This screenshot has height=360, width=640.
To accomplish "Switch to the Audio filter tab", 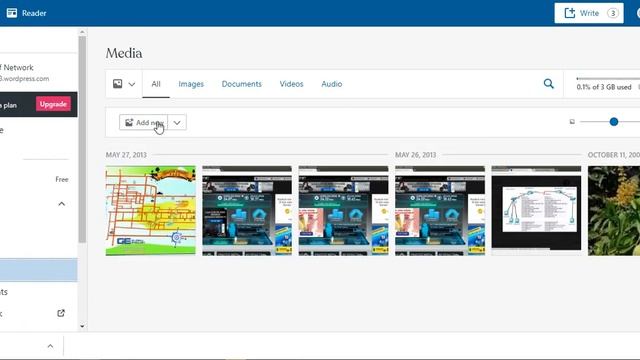I will (331, 84).
